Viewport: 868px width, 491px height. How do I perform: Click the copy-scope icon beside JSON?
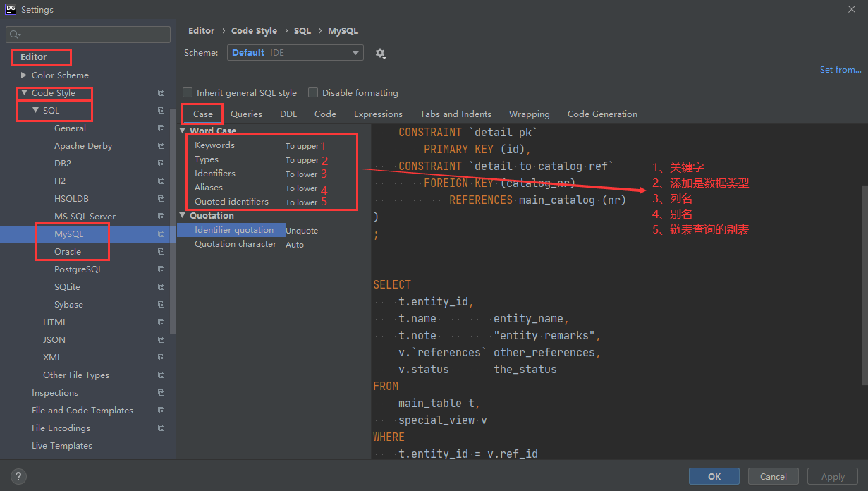point(161,340)
